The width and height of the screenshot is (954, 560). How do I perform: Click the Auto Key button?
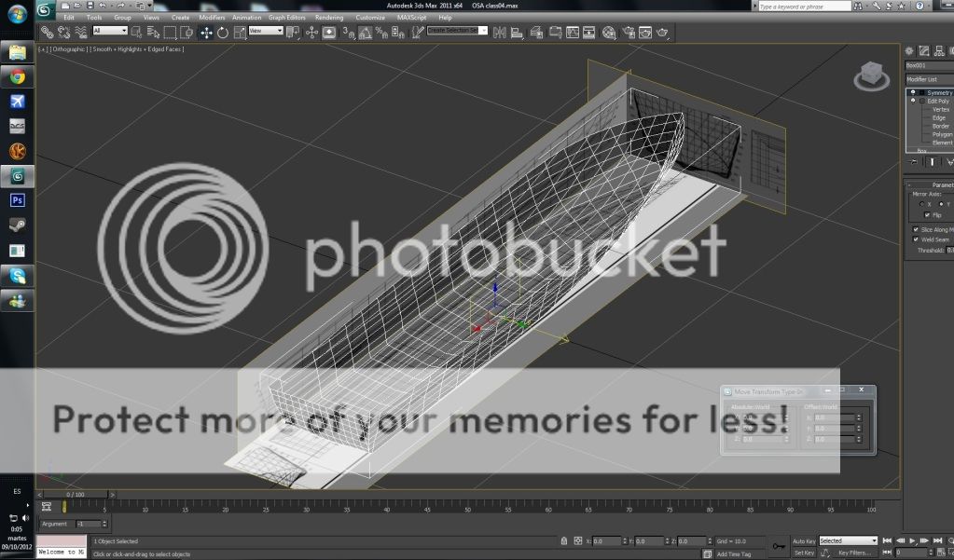pos(804,540)
